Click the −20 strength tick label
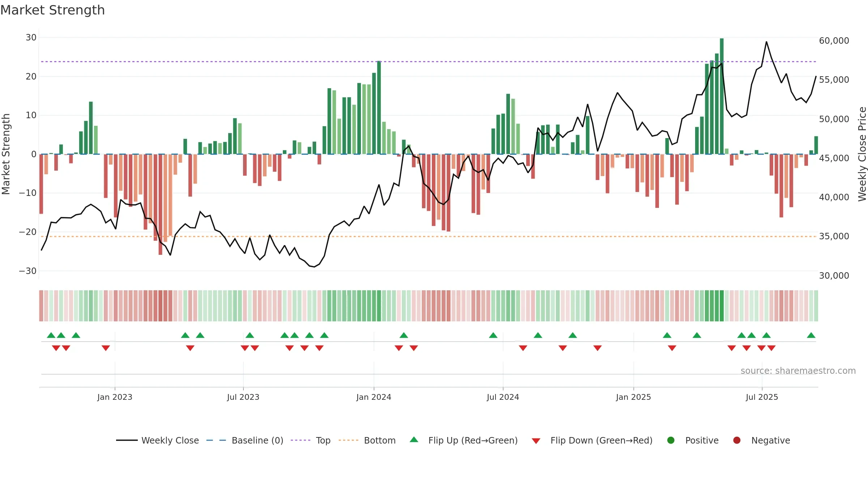This screenshot has width=868, height=488. 28,232
